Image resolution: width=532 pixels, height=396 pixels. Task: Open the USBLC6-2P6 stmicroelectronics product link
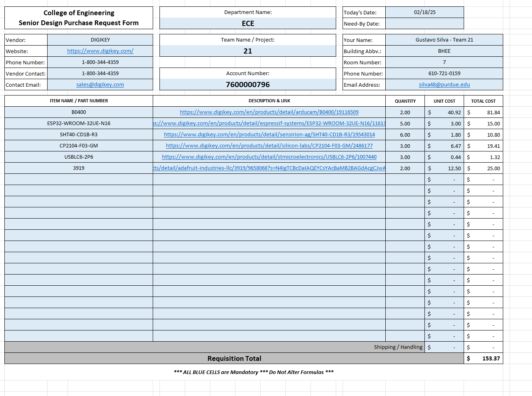coord(269,157)
